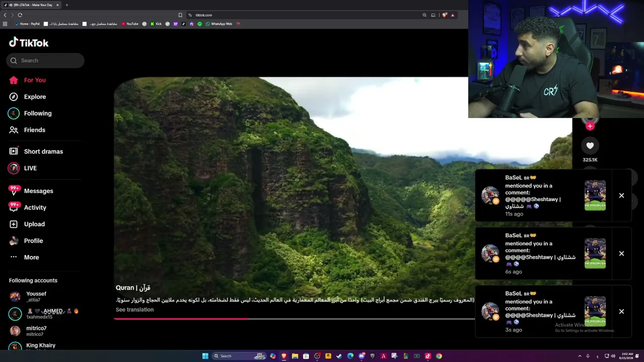Open the video thumbnail in the 11s ago notification

(x=595, y=196)
